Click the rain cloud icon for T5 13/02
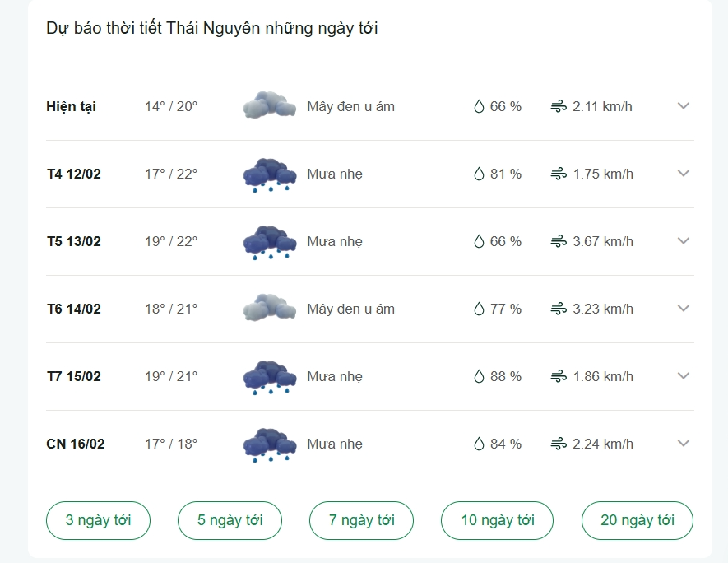The width and height of the screenshot is (728, 563). tap(270, 242)
